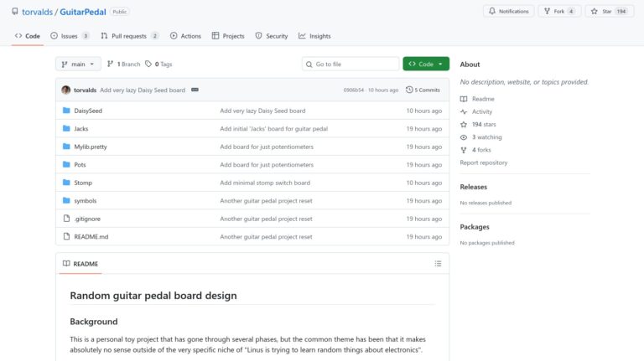This screenshot has height=361, width=644.
Task: Expand the green Code dropdown button
Action: coord(426,64)
